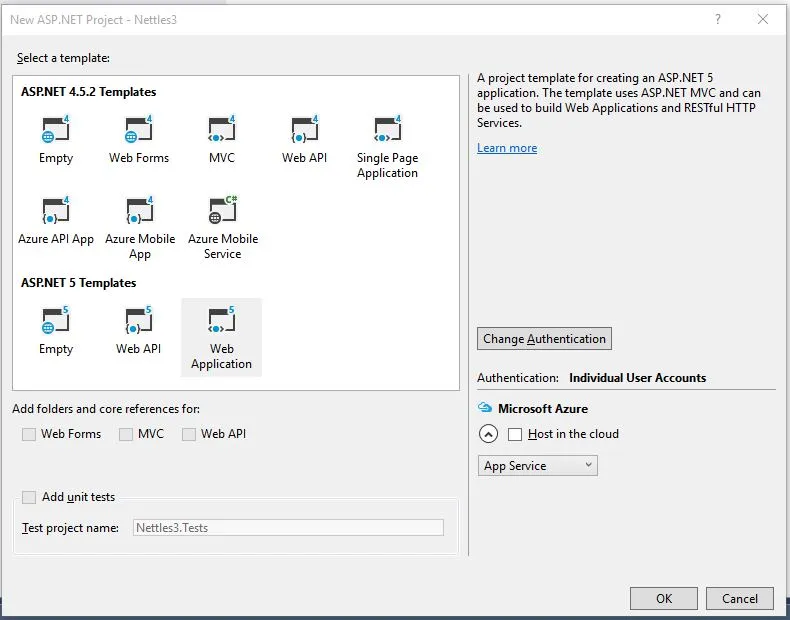Select the Azure Mobile App template icon

pos(139,210)
